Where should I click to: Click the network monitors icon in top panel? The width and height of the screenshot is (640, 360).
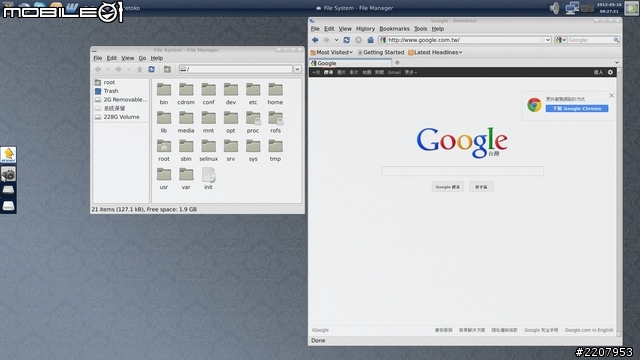click(572, 8)
